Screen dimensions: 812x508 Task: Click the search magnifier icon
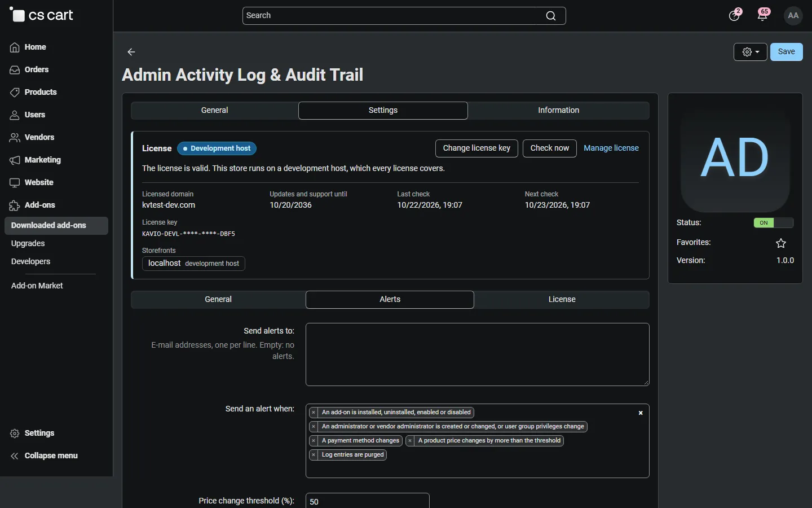coord(551,16)
